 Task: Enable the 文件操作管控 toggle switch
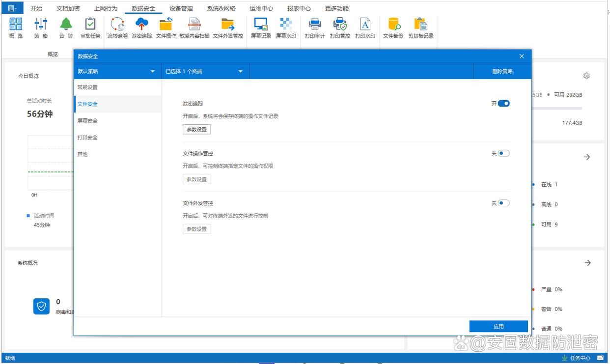(x=503, y=153)
